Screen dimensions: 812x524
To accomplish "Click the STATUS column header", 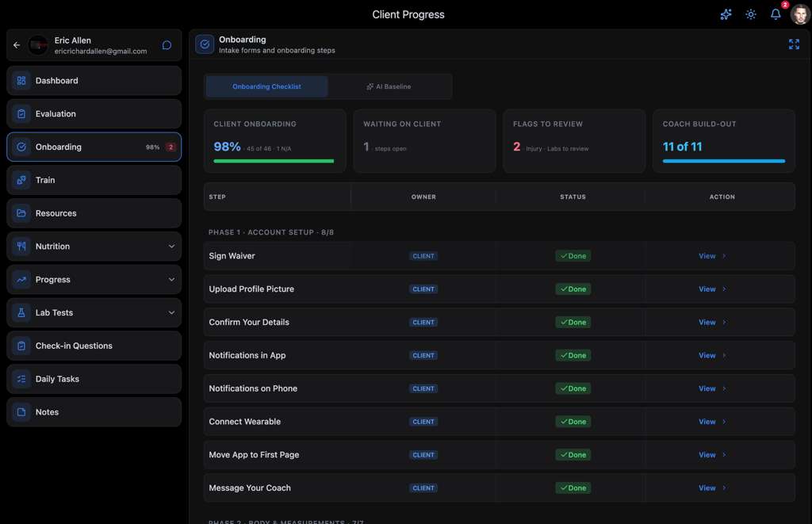I will tap(573, 197).
